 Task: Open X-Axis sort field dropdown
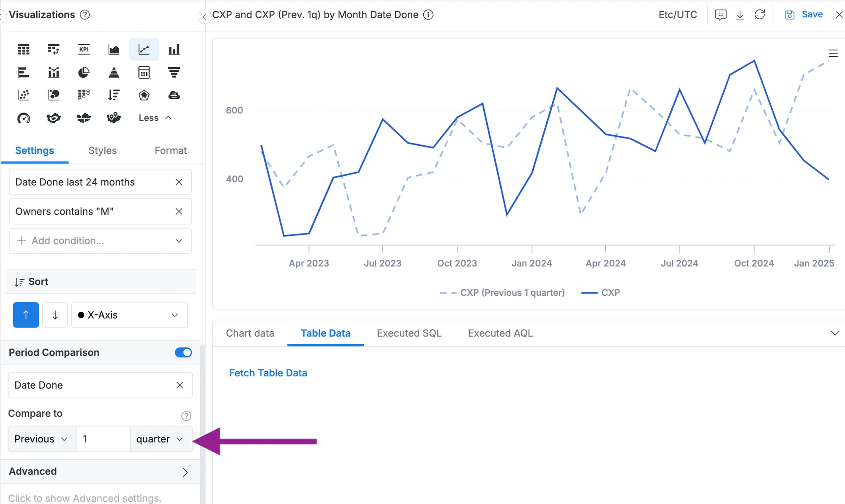pyautogui.click(x=129, y=315)
